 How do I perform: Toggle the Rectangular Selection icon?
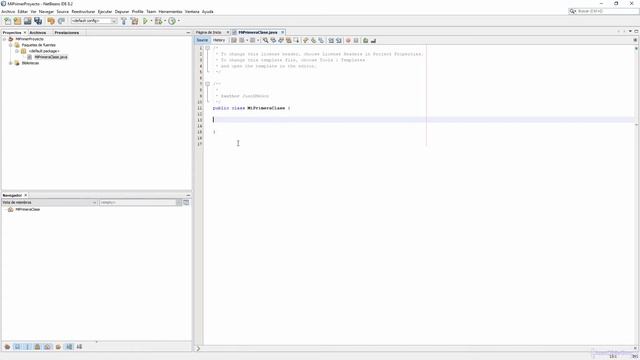(296, 40)
